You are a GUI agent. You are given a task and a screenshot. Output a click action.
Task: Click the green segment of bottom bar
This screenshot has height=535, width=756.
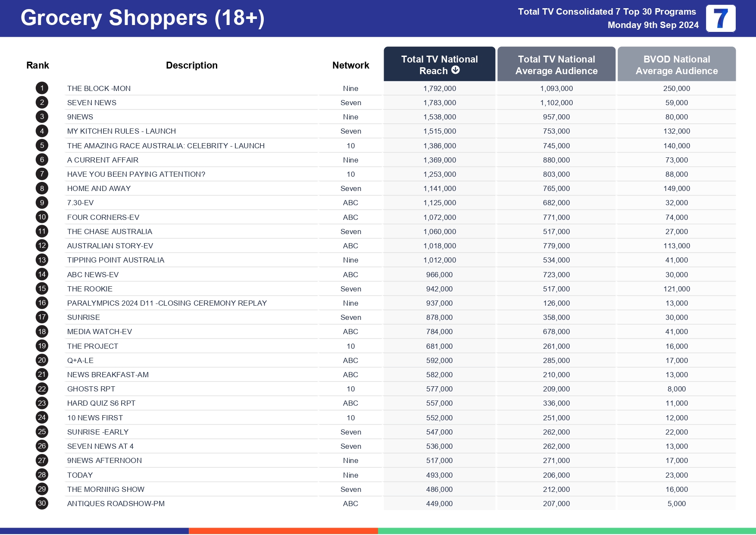coord(566,531)
